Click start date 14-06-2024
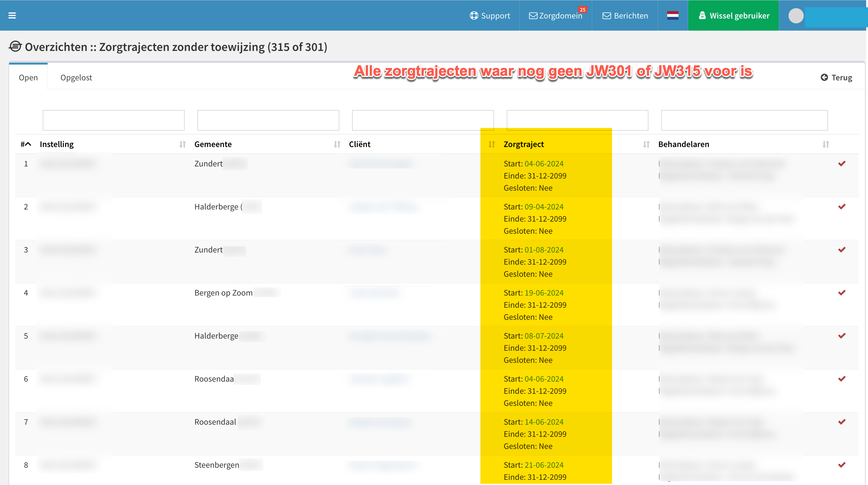Viewport: 868px width, 485px height. pyautogui.click(x=544, y=422)
